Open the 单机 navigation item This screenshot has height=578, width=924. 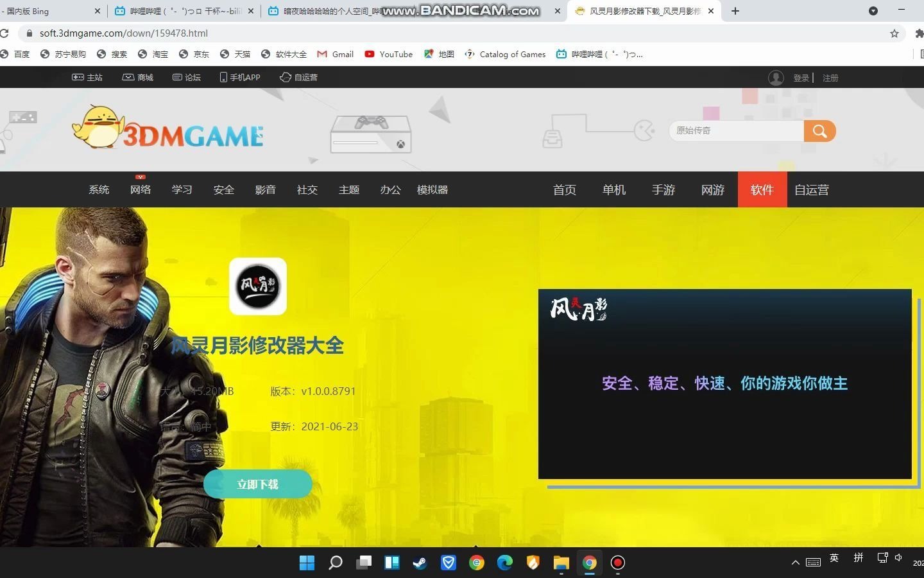coord(614,189)
